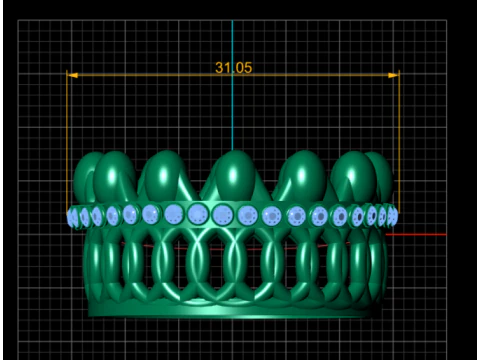The height and width of the screenshot is (360, 480).
Task: Click the leftmost blue gemstone
Action: [71, 218]
